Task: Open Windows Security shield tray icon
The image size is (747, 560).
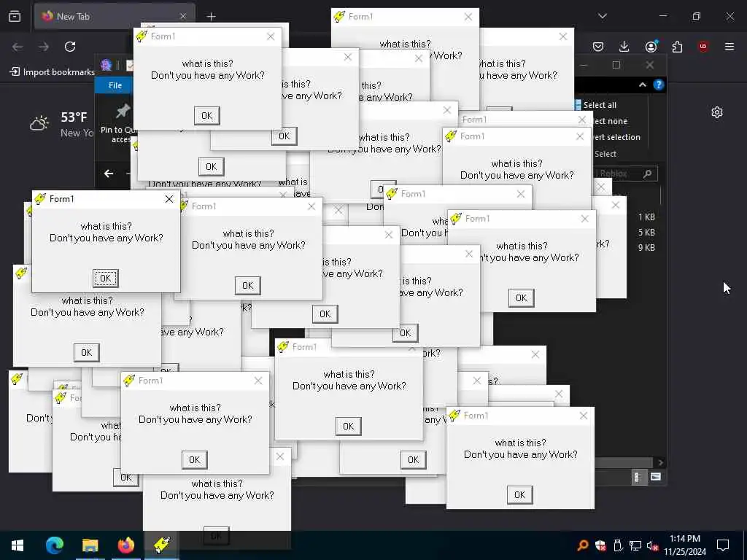Action: click(600, 545)
